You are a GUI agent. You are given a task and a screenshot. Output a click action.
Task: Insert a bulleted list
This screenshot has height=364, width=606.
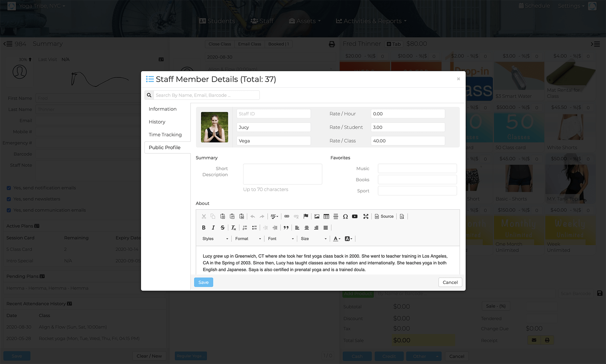[255, 228]
